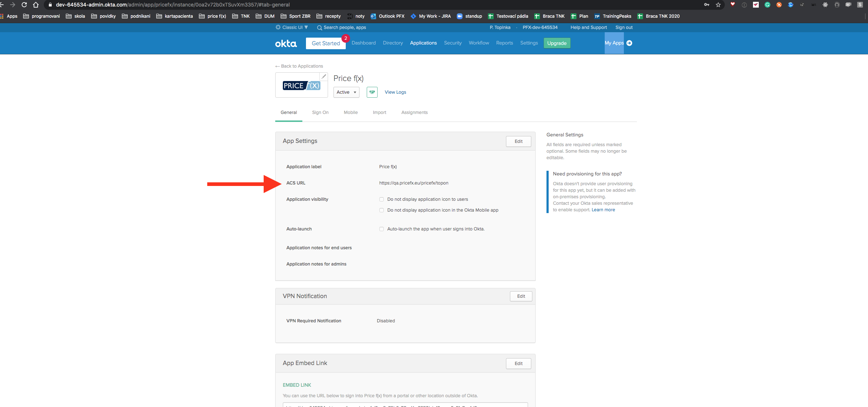The width and height of the screenshot is (868, 407).
Task: Check the Okta Mobile app icon hide option
Action: 381,210
